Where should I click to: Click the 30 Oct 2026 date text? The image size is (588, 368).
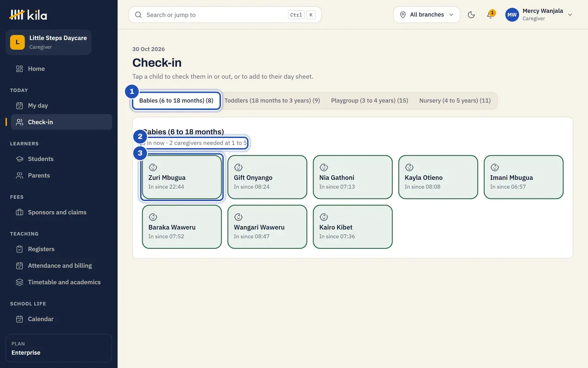coord(148,49)
